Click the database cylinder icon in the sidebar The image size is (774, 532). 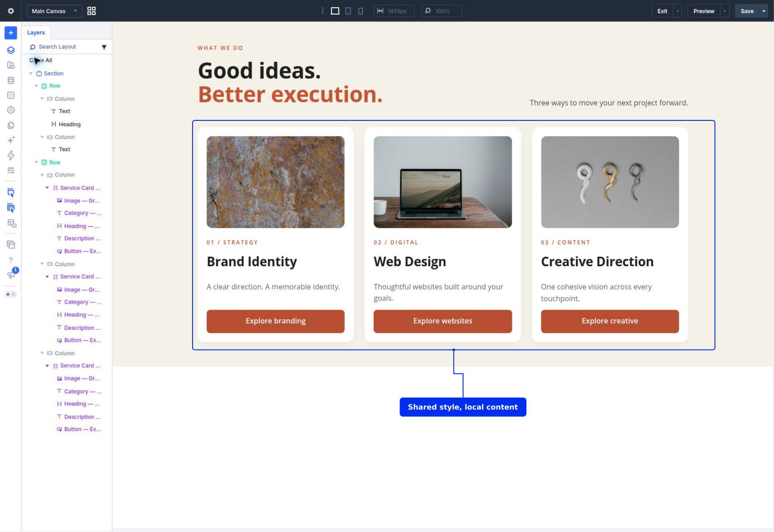coord(11,80)
